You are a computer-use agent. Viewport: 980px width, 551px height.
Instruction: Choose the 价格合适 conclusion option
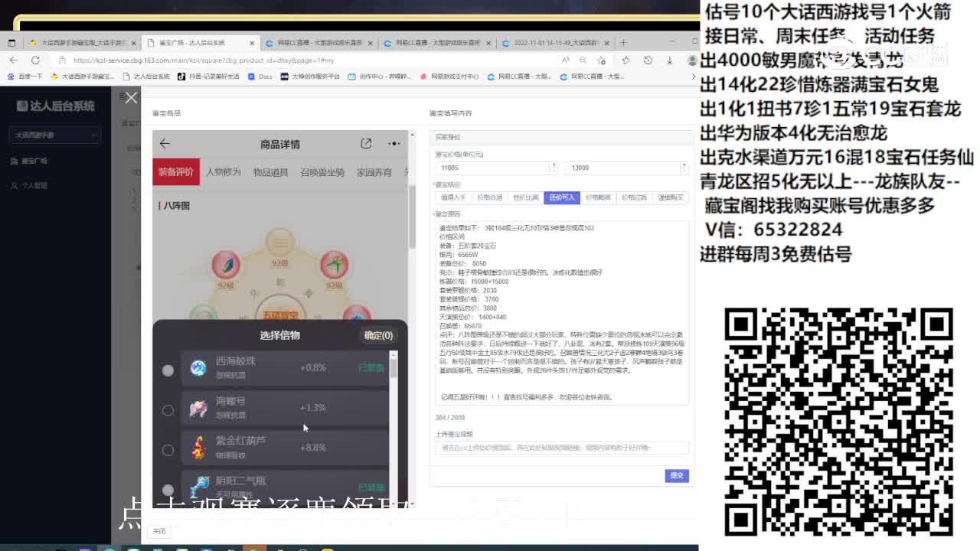(489, 197)
